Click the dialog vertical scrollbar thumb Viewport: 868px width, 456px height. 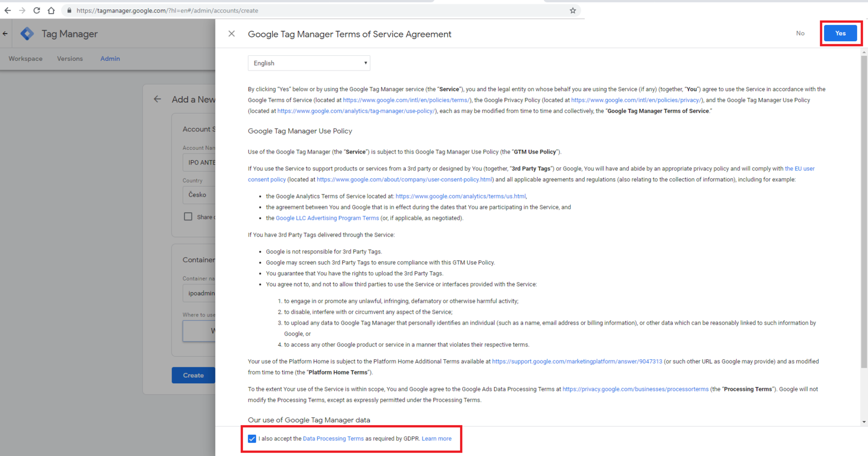click(x=864, y=212)
